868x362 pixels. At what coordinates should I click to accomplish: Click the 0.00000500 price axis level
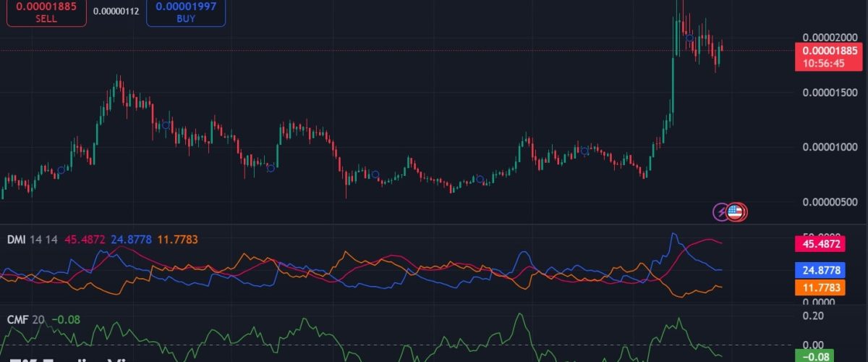(830, 201)
